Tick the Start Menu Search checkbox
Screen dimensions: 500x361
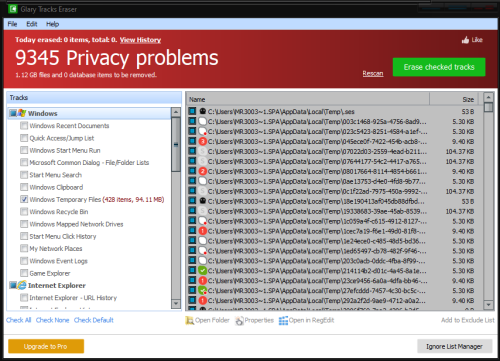pyautogui.click(x=24, y=175)
